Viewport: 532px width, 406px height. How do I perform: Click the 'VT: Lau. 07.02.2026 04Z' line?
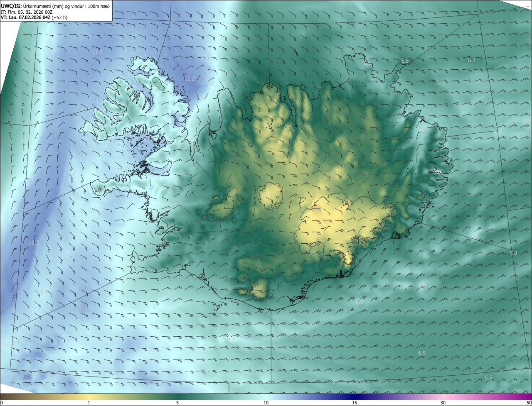pos(26,17)
